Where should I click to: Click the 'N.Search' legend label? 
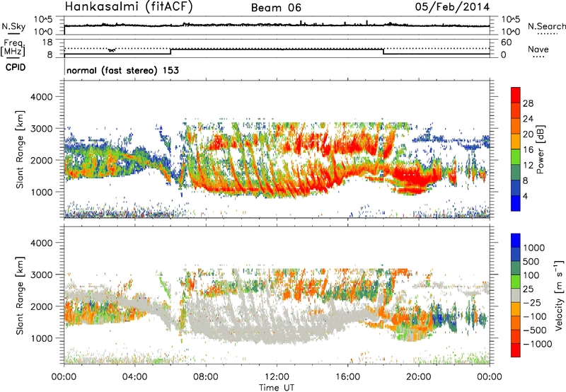pyautogui.click(x=546, y=26)
